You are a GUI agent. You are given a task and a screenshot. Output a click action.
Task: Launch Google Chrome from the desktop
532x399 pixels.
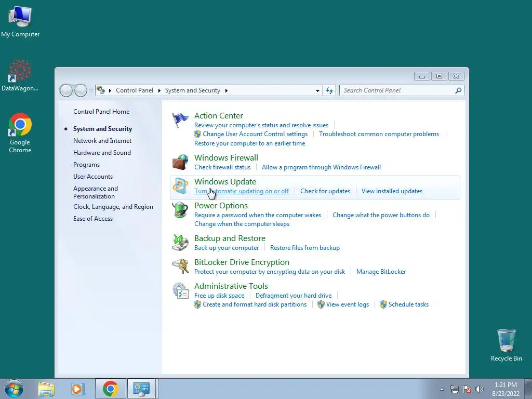pos(20,133)
